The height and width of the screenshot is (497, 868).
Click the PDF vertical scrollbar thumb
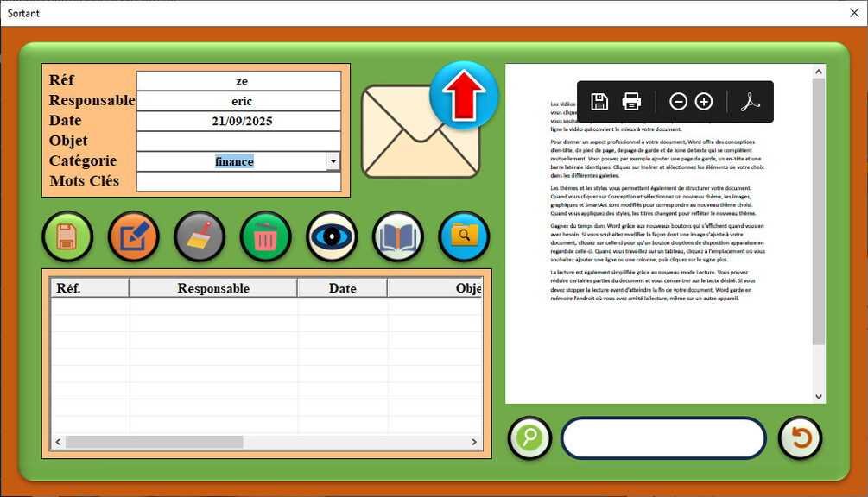pyautogui.click(x=819, y=211)
